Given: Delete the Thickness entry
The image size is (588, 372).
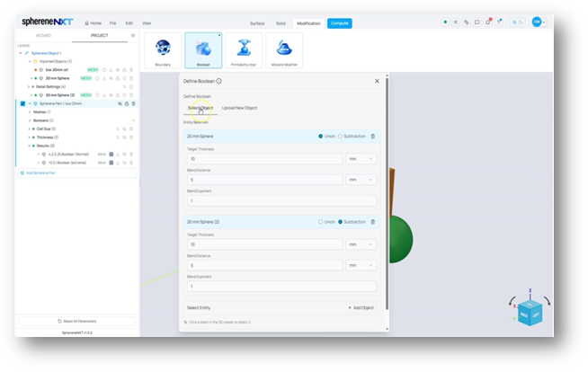Looking at the screenshot, I should coord(131,137).
